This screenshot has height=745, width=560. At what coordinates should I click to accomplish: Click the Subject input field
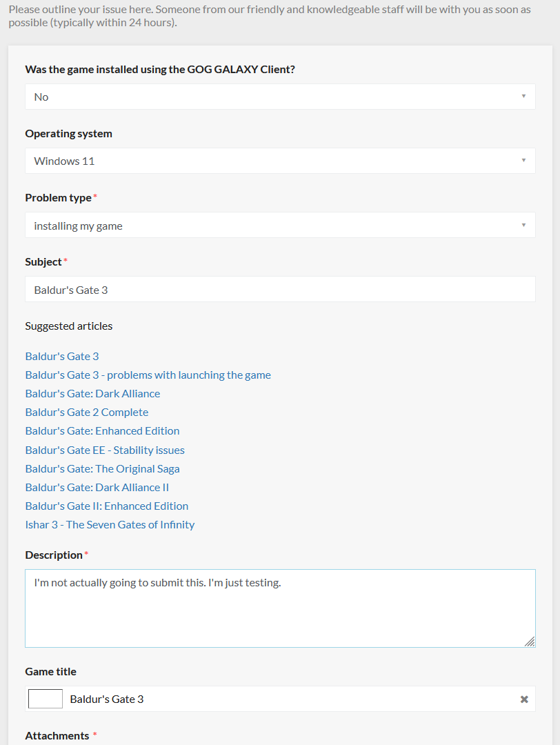280,289
